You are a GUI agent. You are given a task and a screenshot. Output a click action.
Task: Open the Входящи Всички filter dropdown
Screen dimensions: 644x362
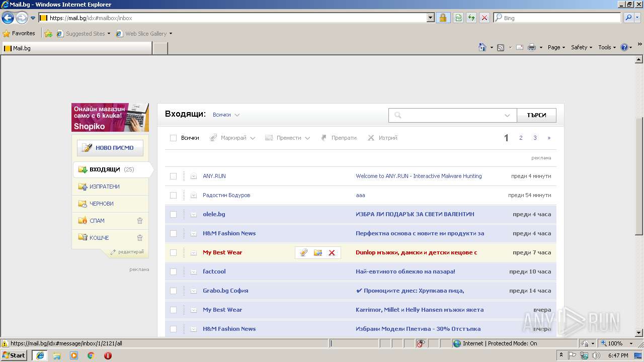226,115
